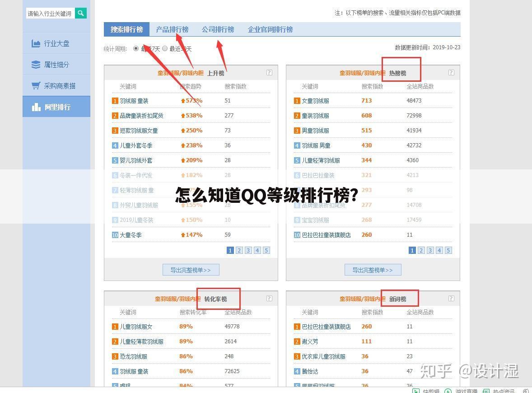Click 导出完整榜单 button under 上升榜
532x393 pixels.
(x=191, y=270)
